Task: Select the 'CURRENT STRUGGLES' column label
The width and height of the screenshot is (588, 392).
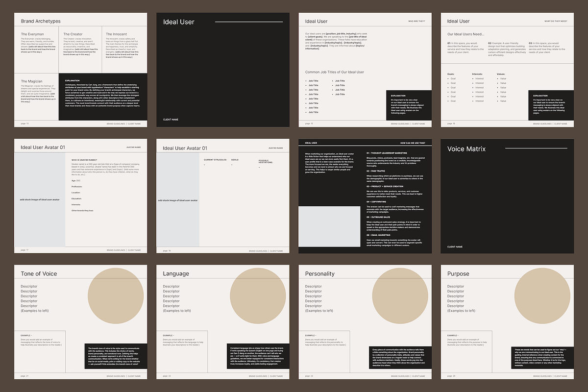Action: 215,160
